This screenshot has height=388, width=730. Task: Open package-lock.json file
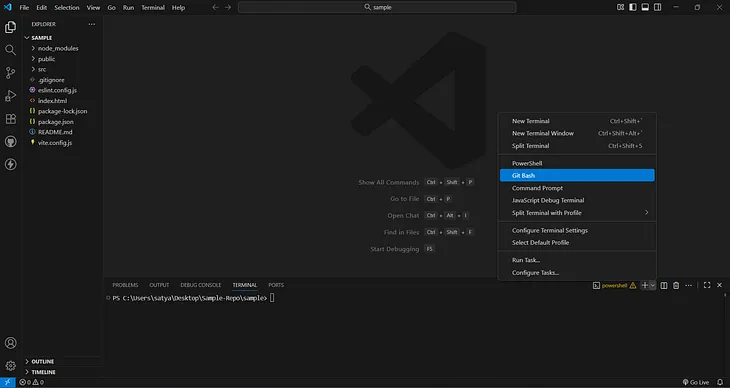click(x=62, y=111)
